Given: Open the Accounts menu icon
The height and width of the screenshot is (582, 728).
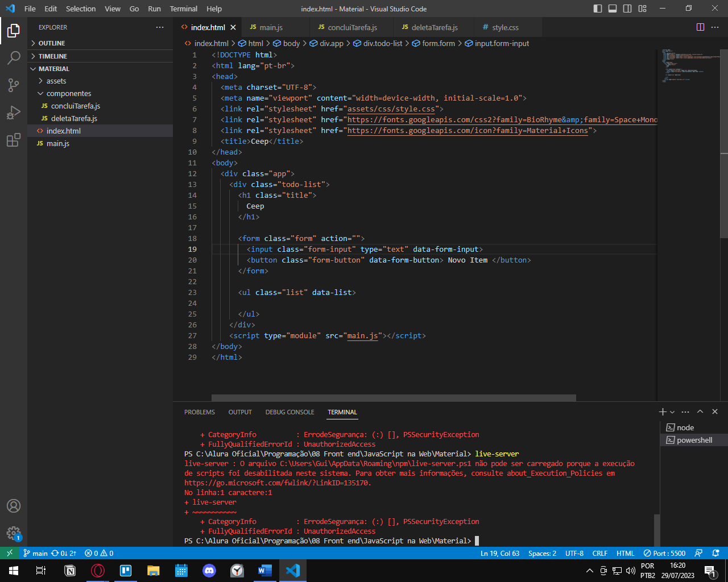Looking at the screenshot, I should 14,506.
